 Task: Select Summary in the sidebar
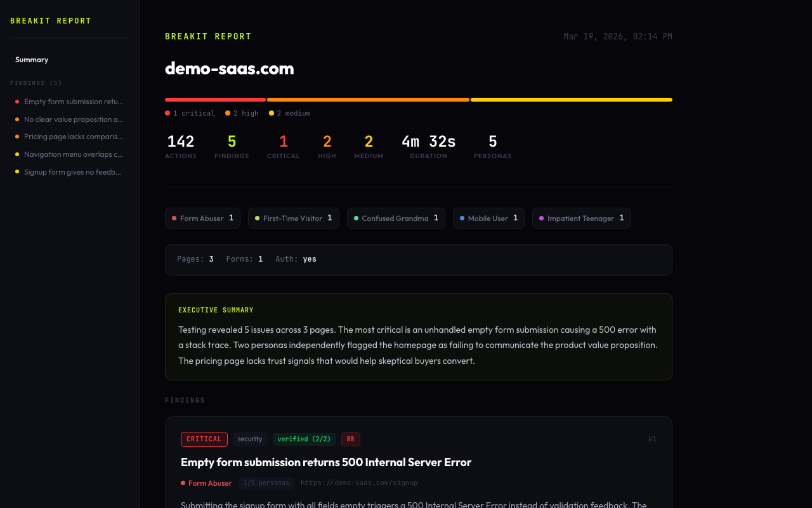[x=32, y=59]
